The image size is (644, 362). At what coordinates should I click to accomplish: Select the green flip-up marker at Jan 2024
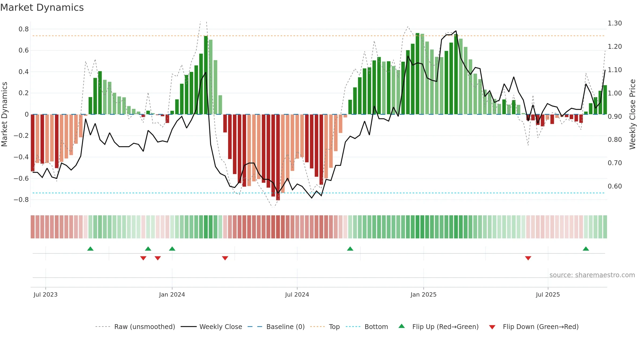(x=172, y=249)
